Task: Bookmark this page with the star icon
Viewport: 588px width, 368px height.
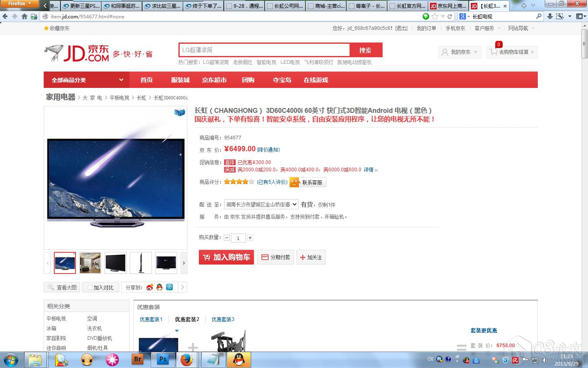Action: (x=435, y=16)
